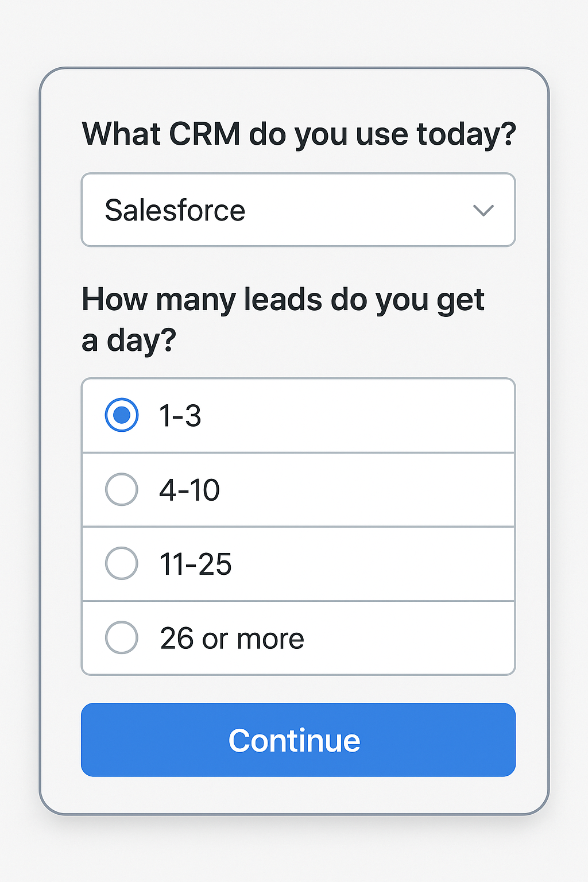
Task: Select the 26 or more radio circle
Action: point(122,637)
